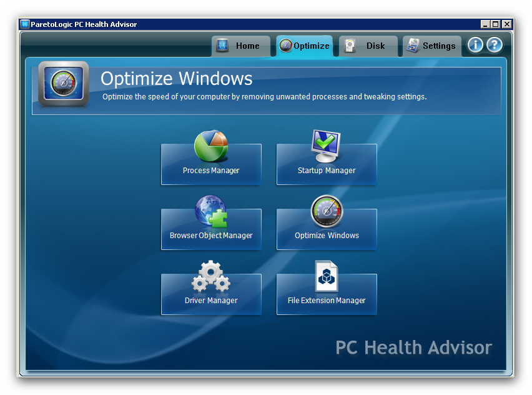Open the Help question mark icon
Image resolution: width=532 pixels, height=395 pixels.
coord(495,45)
